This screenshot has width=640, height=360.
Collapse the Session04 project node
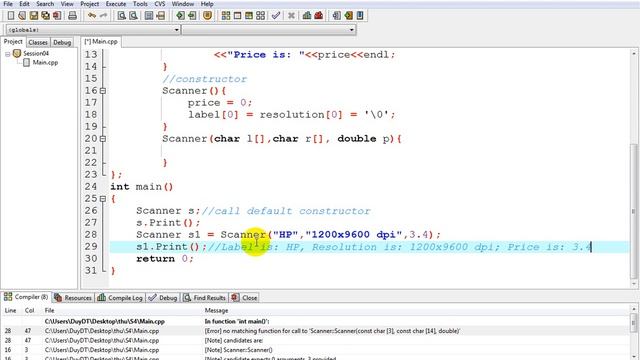point(7,54)
